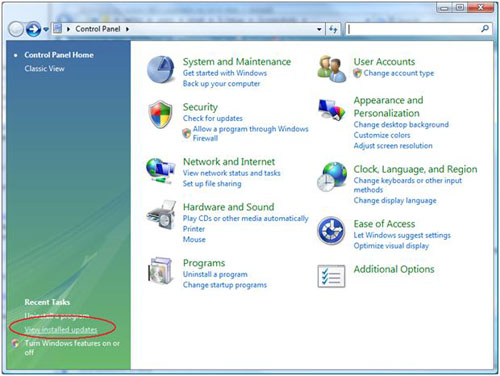Click Change keyboards or other input methods
The width and height of the screenshot is (500, 376).
[408, 185]
